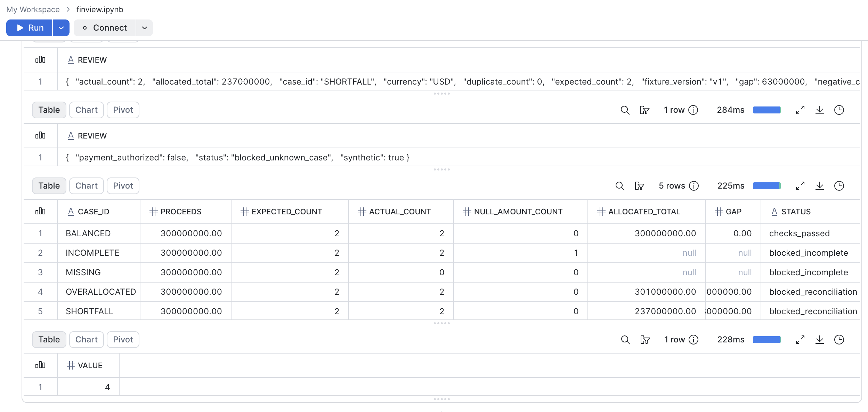Open query history for 225ms result
The height and width of the screenshot is (412, 868).
(839, 186)
